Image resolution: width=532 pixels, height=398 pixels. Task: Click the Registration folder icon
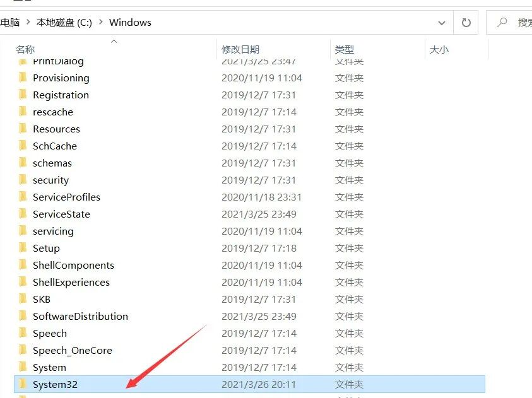coord(23,94)
